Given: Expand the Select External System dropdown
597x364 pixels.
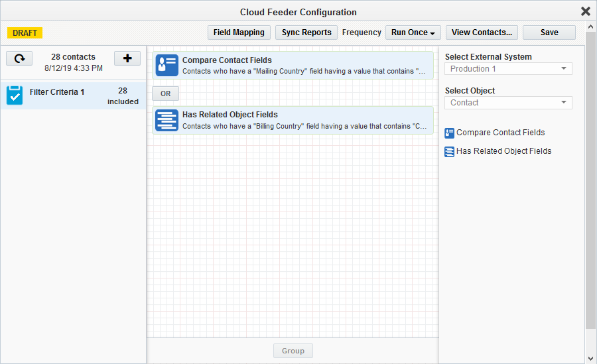Looking at the screenshot, I should (x=508, y=69).
